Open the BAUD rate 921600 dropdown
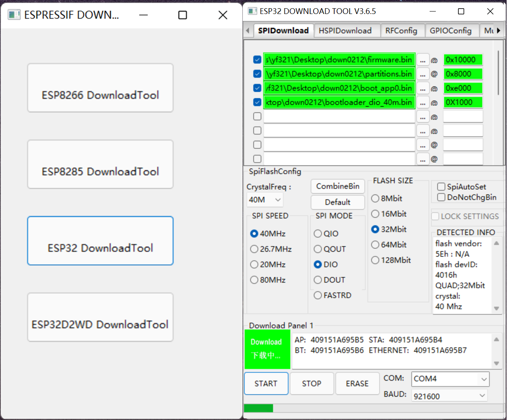 449,396
